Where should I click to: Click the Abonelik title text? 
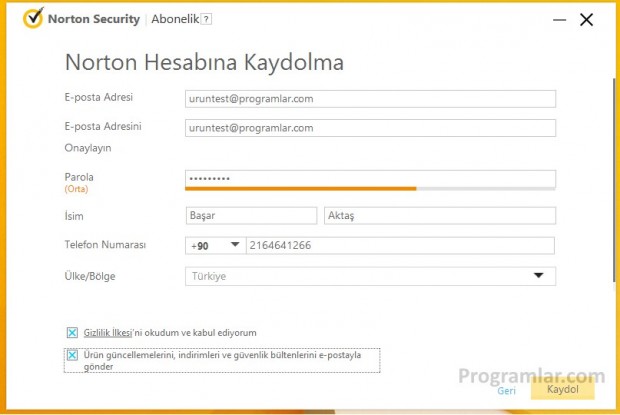pos(175,19)
